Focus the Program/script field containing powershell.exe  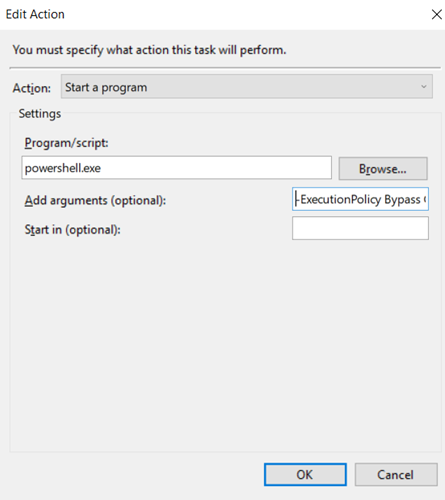click(176, 168)
